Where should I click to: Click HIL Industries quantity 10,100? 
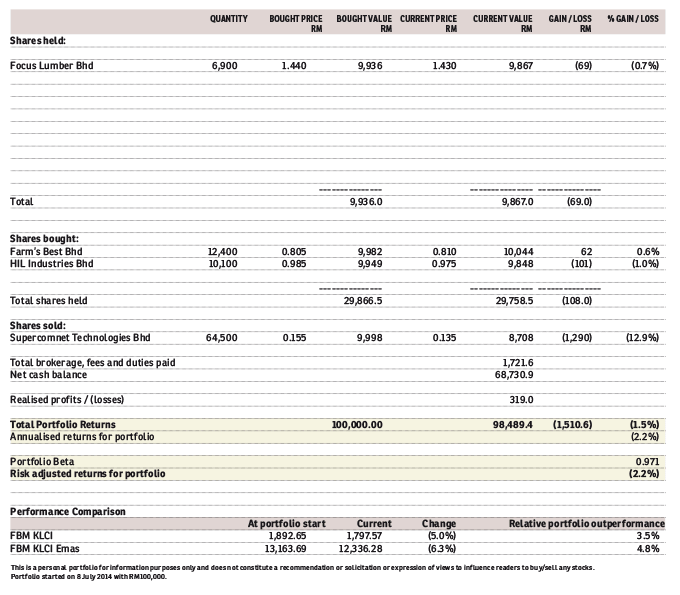pos(223,264)
